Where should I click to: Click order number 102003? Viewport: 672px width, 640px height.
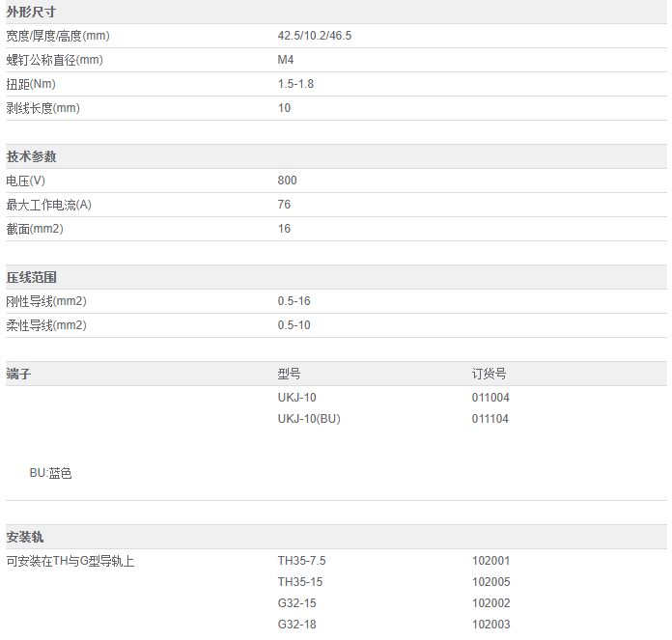pyautogui.click(x=490, y=625)
